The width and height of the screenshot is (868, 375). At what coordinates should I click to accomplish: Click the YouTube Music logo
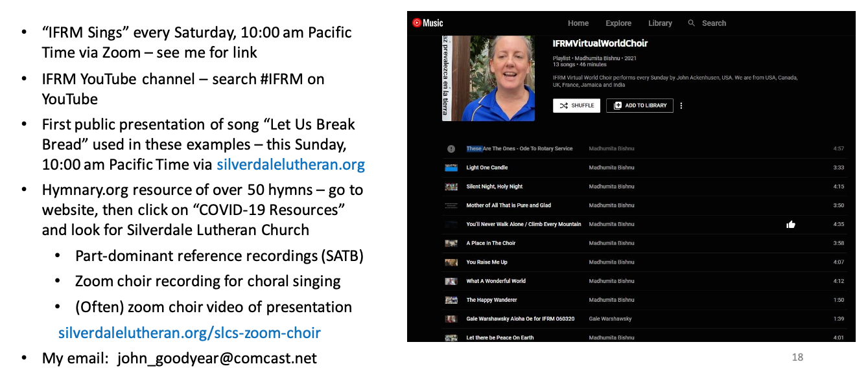point(428,23)
